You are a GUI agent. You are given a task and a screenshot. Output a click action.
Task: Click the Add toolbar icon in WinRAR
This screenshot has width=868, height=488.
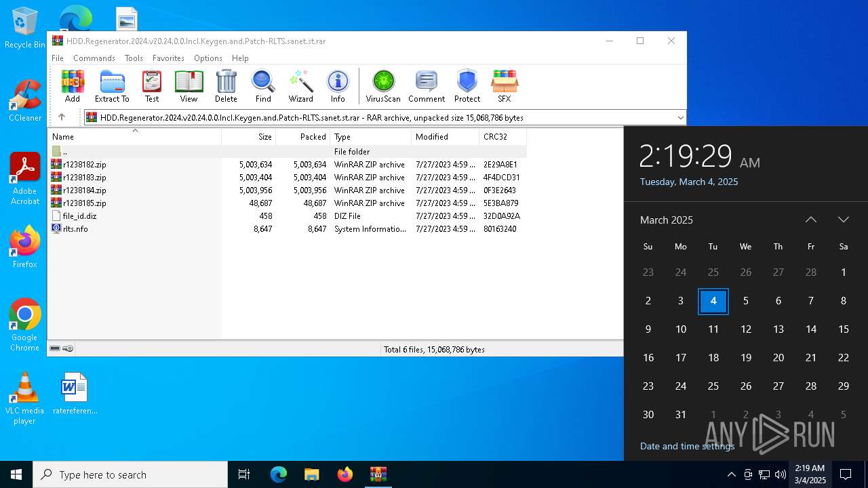click(73, 86)
